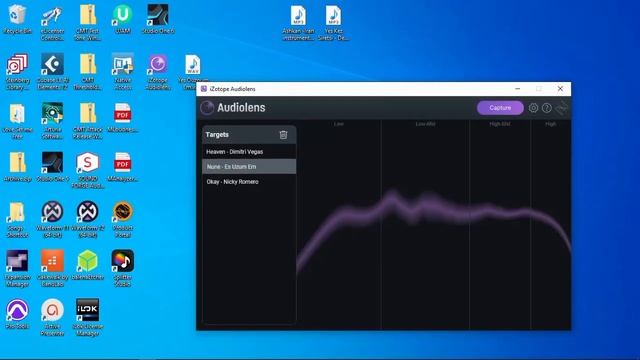The width and height of the screenshot is (640, 360).
Task: Select the Waveform 11 (64-bit) shortcut
Action: [x=52, y=220]
